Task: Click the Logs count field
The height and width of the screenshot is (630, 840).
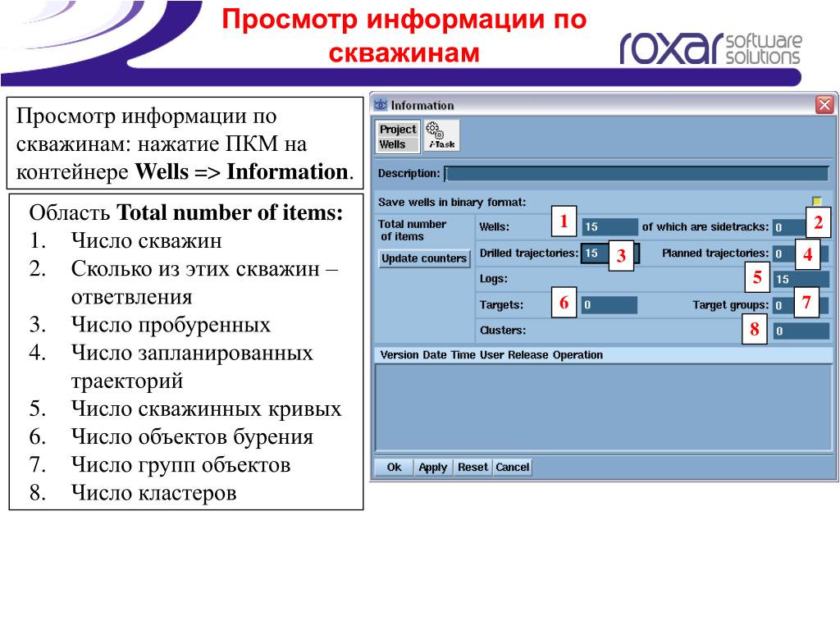Action: [x=801, y=279]
